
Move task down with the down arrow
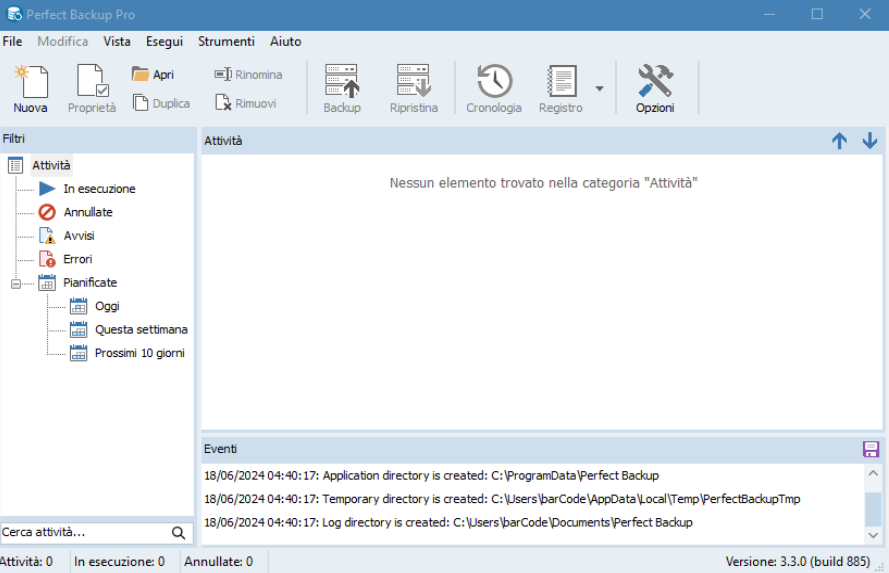tap(870, 141)
